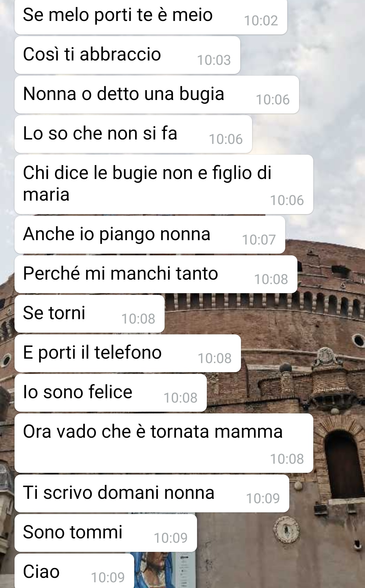Select the "Io sono felice" bubble
Screen dimensions: 365x588
(x=111, y=393)
